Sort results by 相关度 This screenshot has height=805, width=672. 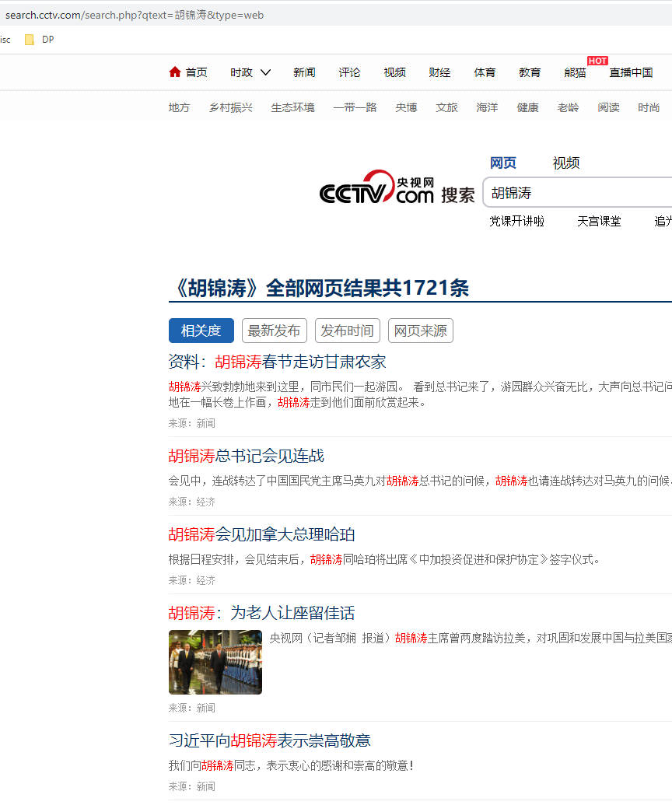pos(201,331)
